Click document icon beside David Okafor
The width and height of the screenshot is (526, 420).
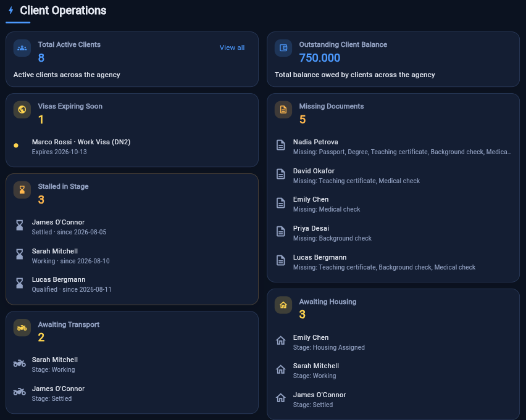tap(281, 174)
